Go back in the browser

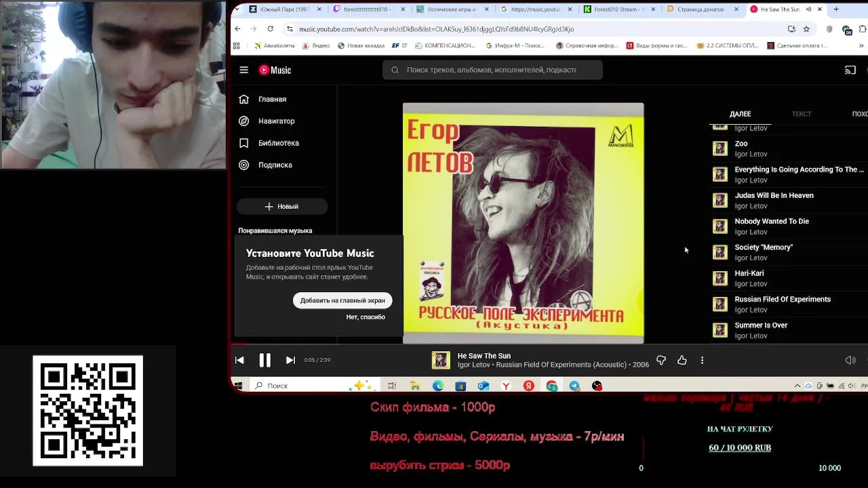point(237,28)
